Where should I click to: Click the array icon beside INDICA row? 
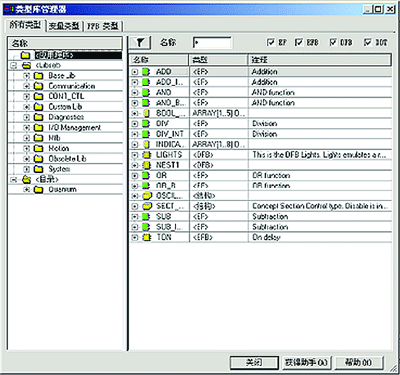pyautogui.click(x=146, y=144)
